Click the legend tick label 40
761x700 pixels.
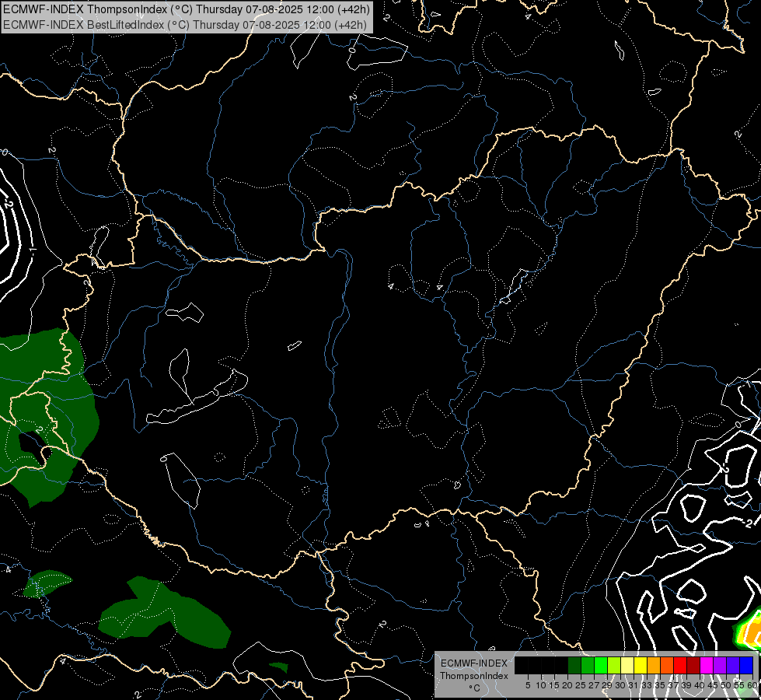click(700, 685)
